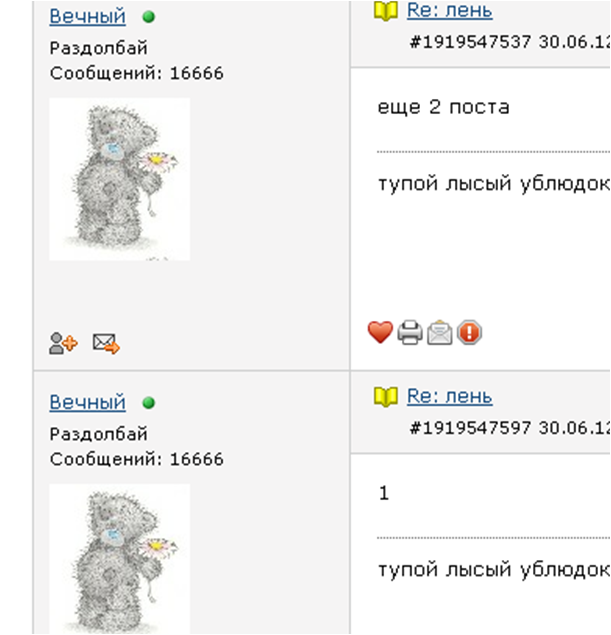Report the post using the red exclamation icon
The image size is (611, 635).
point(469,332)
